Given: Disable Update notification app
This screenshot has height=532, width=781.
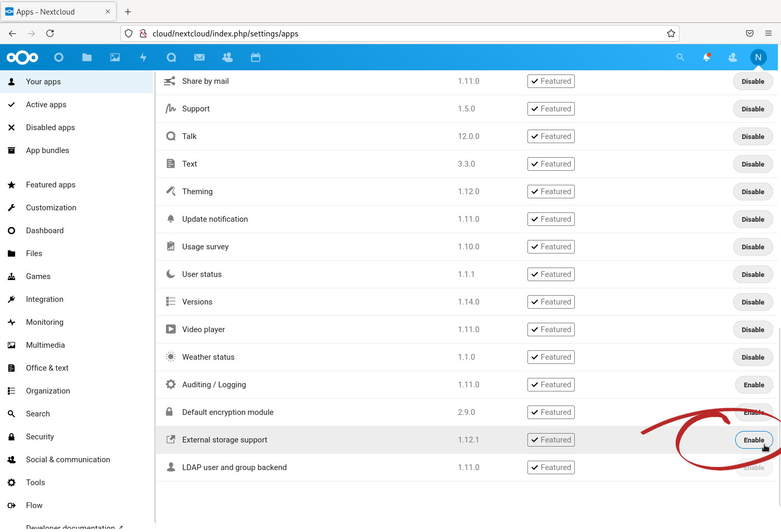Looking at the screenshot, I should click(x=753, y=219).
